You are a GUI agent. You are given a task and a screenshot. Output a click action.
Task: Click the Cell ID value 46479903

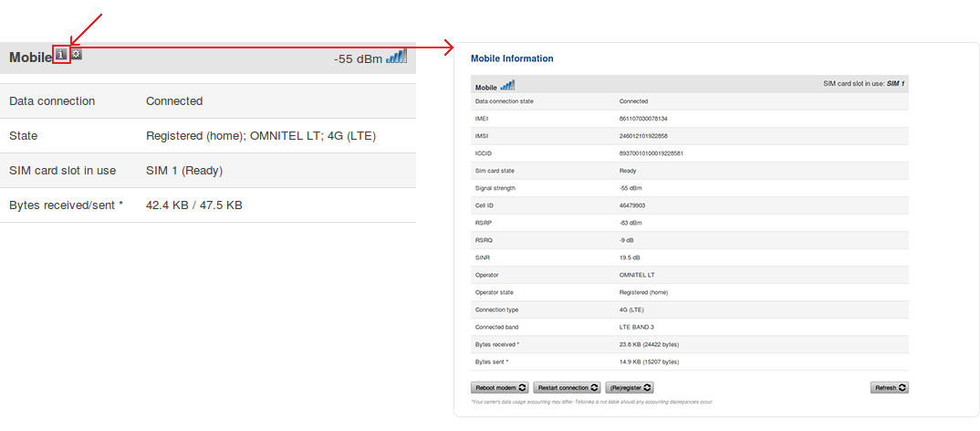pos(632,205)
